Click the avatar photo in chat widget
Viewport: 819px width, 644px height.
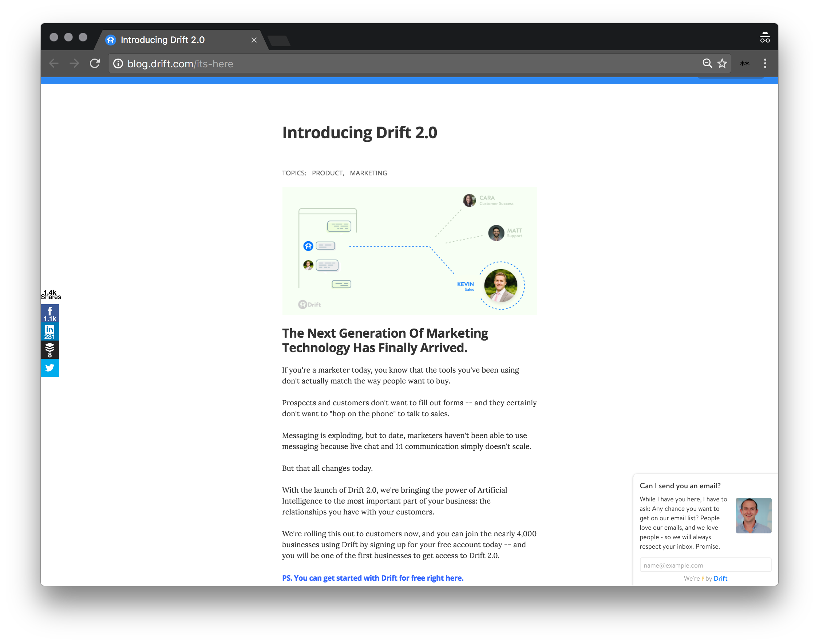pyautogui.click(x=753, y=516)
